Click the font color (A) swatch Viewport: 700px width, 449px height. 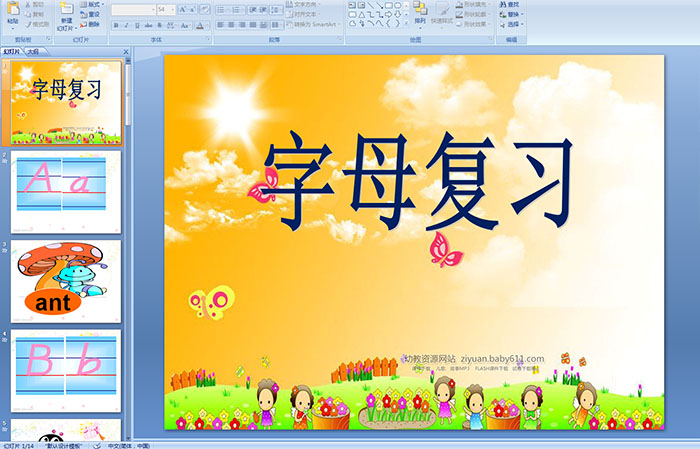[x=200, y=25]
